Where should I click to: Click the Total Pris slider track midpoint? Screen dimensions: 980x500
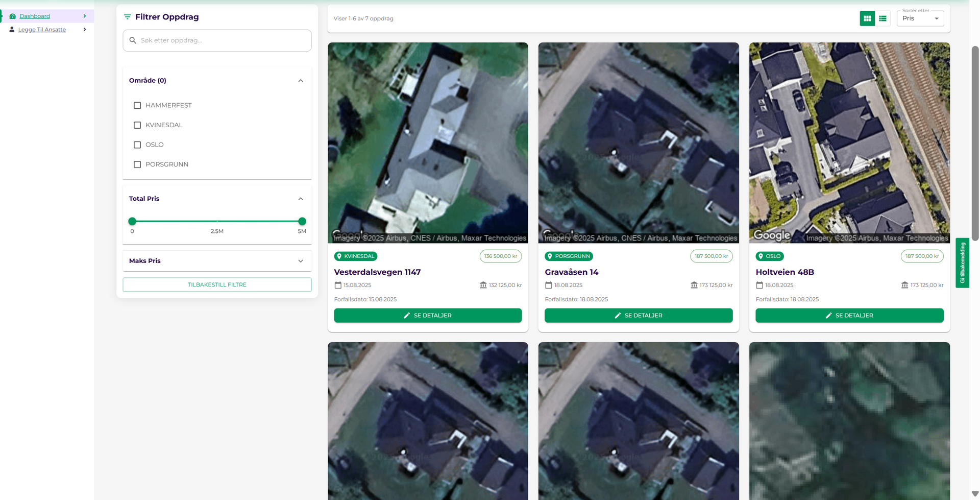pyautogui.click(x=217, y=221)
